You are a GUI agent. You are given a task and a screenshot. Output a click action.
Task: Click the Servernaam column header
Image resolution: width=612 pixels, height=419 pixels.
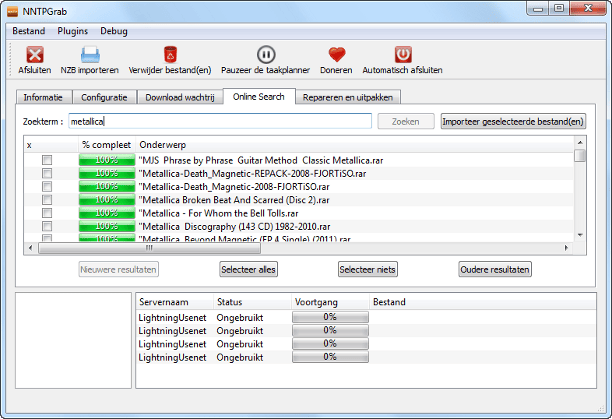[174, 302]
